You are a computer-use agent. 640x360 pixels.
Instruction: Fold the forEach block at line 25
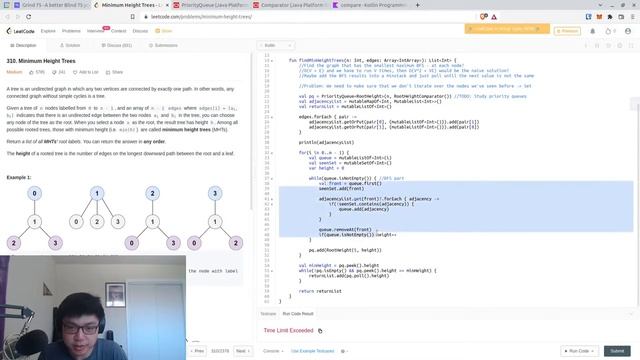(x=272, y=117)
